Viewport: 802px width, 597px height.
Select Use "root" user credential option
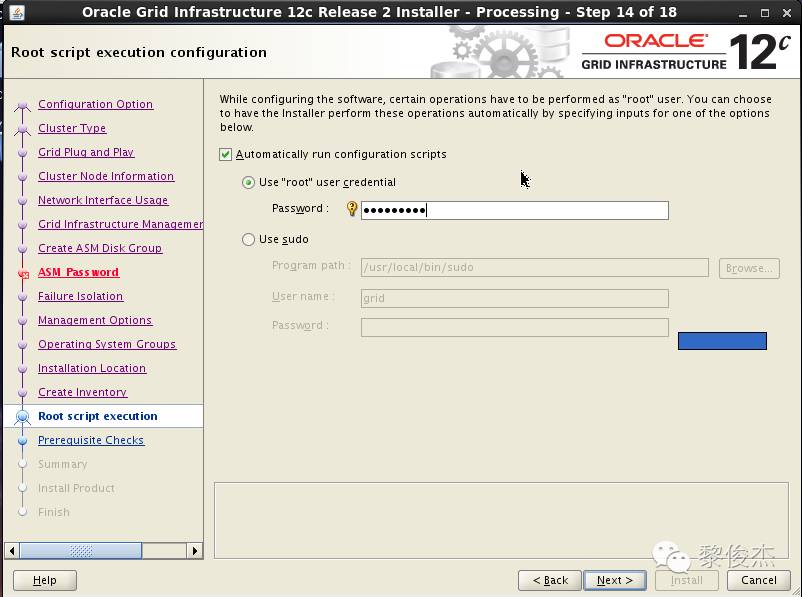click(248, 183)
